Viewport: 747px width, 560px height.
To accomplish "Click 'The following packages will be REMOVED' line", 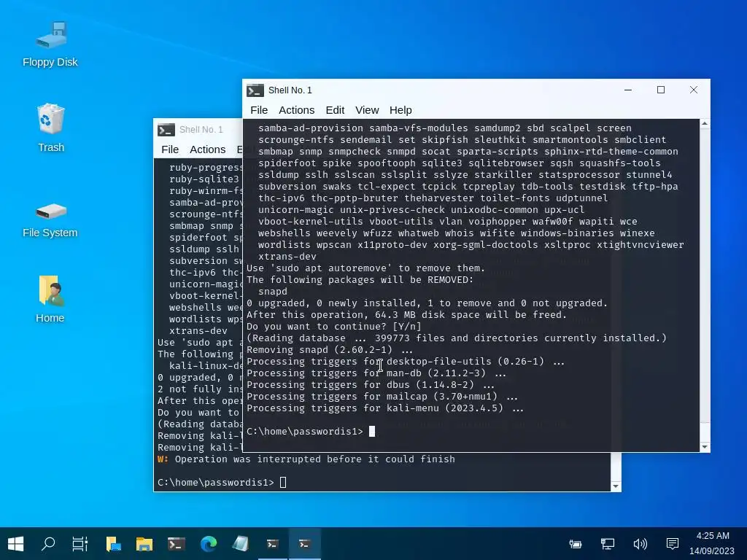I will point(360,280).
